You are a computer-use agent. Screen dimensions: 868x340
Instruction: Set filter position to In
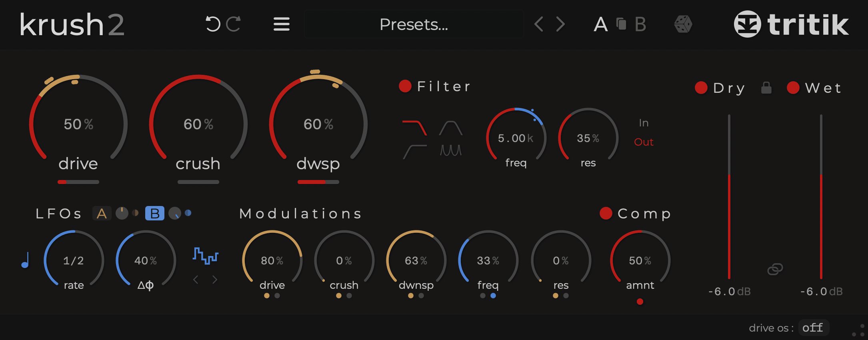click(644, 123)
